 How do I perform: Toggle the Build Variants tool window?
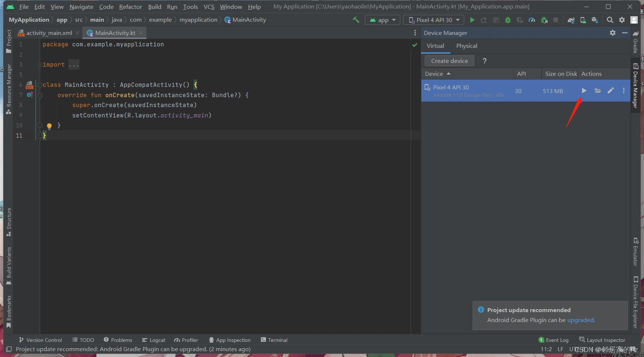click(9, 266)
